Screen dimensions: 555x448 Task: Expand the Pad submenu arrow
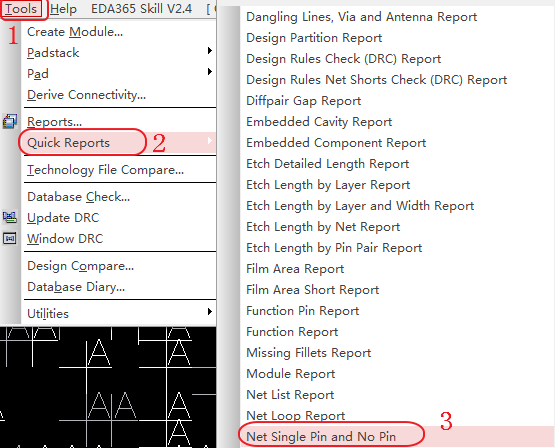[210, 72]
